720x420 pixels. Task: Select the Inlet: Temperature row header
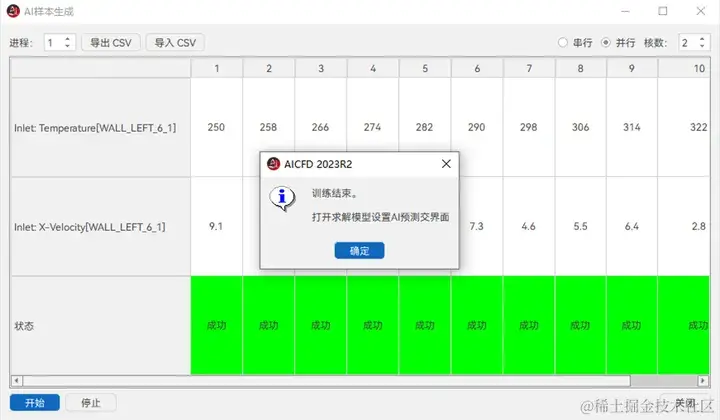click(x=101, y=128)
